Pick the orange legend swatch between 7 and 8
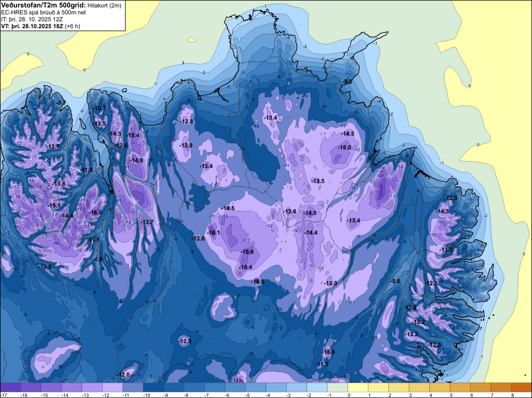Viewport: 532px width, 398px height. coord(501,387)
